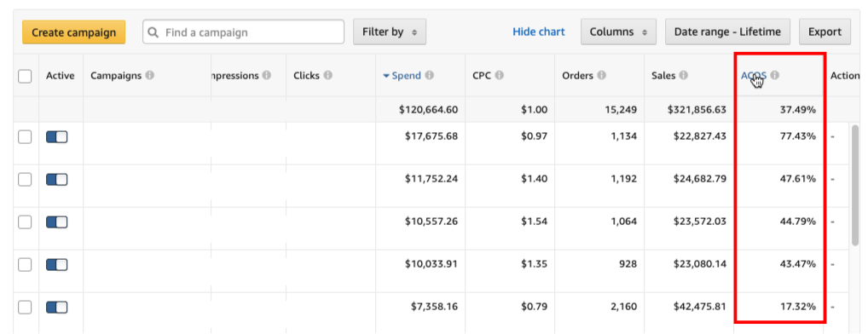Click the vertical scrollbar of the campaign table

[855, 185]
